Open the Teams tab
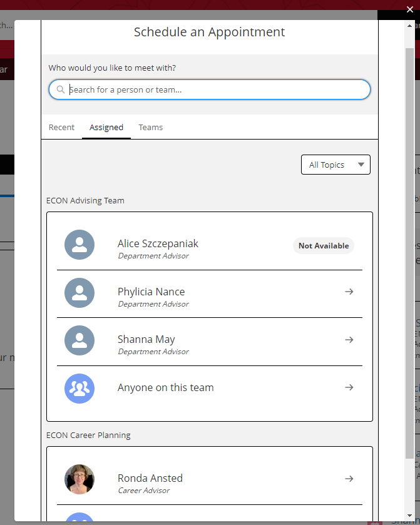This screenshot has height=525, width=420. [x=151, y=127]
